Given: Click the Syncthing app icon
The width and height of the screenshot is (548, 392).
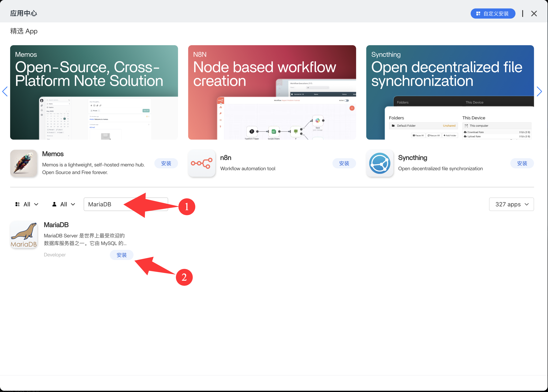Looking at the screenshot, I should coord(379,163).
